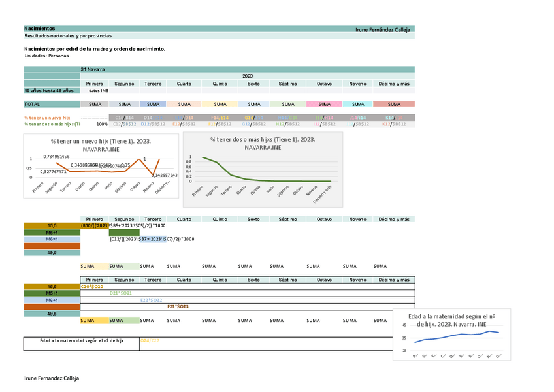Select the "C20*$O20" formula cell
This screenshot has height=392, width=554.
[92, 286]
